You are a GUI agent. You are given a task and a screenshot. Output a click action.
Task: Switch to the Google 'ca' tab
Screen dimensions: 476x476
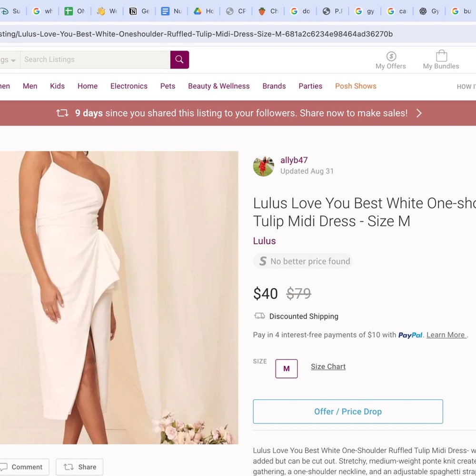point(397,11)
